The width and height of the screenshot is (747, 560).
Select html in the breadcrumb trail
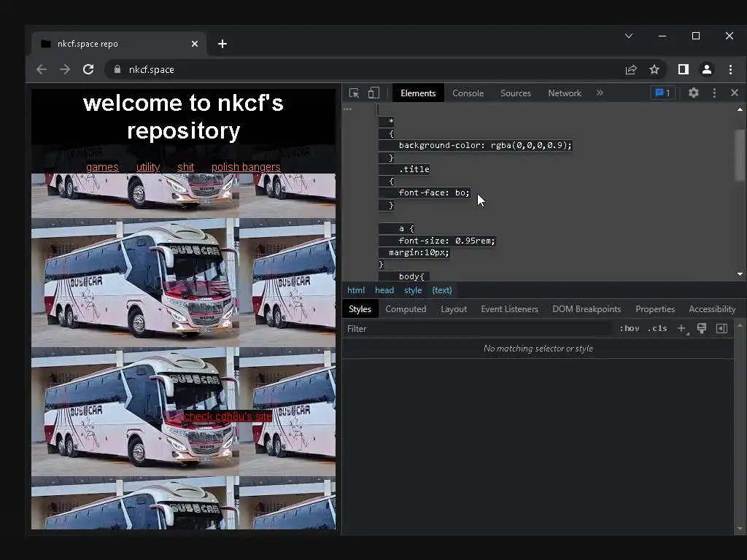click(356, 290)
